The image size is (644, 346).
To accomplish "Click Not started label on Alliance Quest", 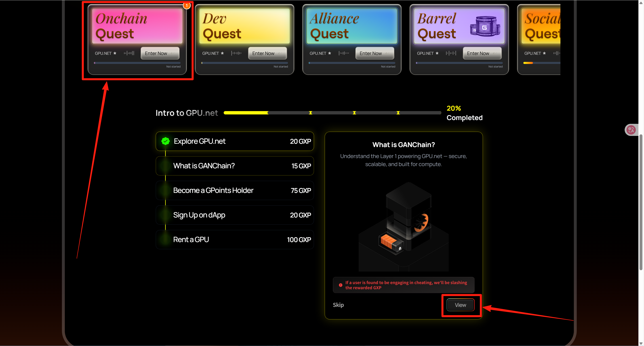I will 388,67.
